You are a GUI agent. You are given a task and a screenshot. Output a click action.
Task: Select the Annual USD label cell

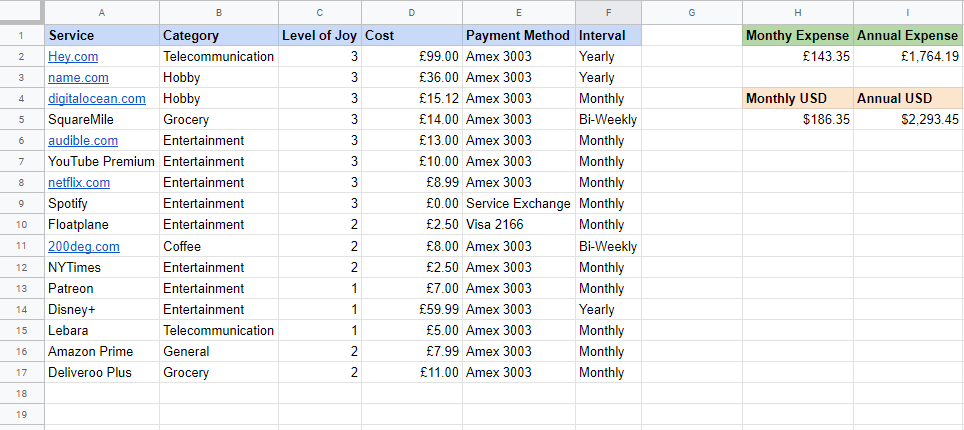click(x=909, y=98)
